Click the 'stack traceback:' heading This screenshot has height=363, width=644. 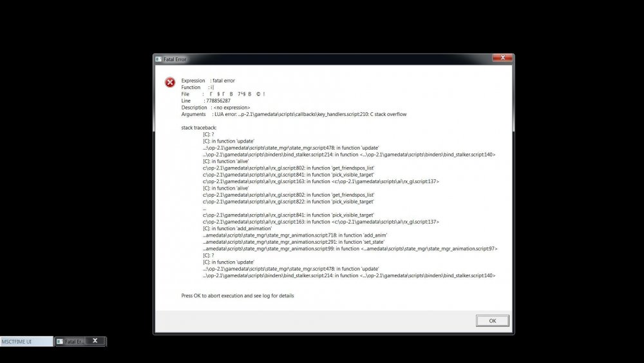coord(199,128)
